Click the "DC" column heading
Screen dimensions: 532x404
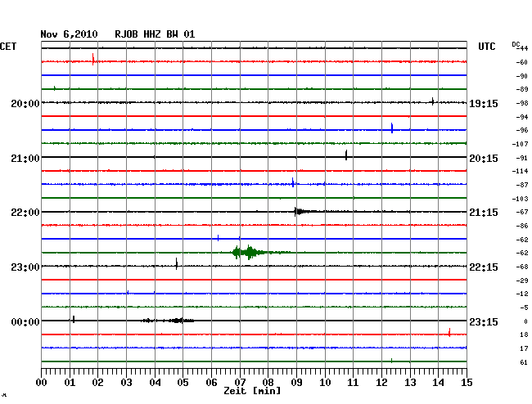(x=516, y=44)
